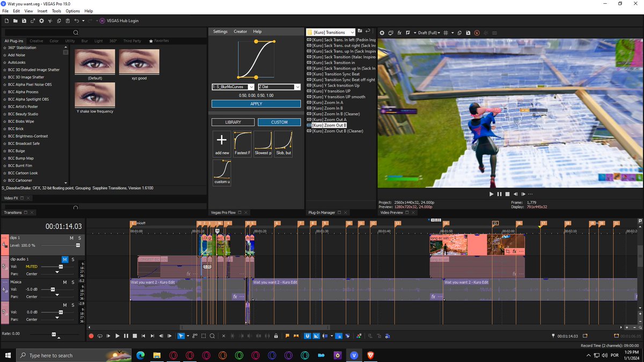Adjust the Música track volume slider
This screenshot has height=362, width=644.
click(x=53, y=289)
